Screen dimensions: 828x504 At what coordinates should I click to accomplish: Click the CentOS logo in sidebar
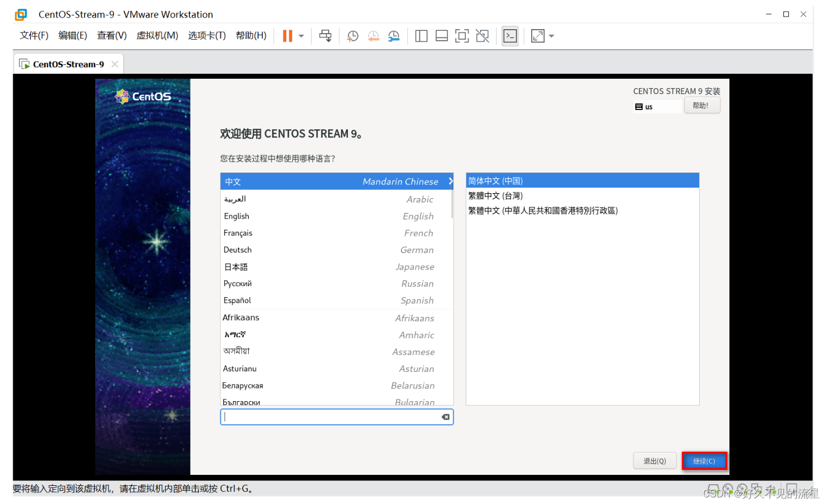[x=143, y=97]
